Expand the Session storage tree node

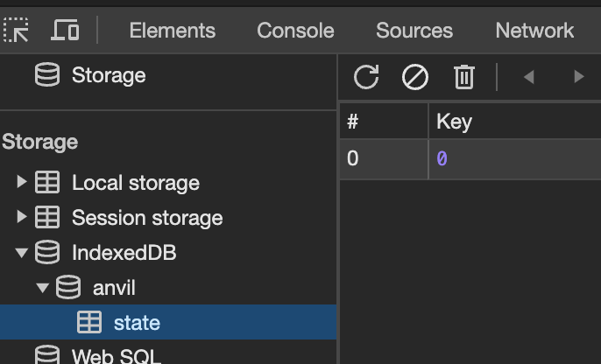pos(22,217)
